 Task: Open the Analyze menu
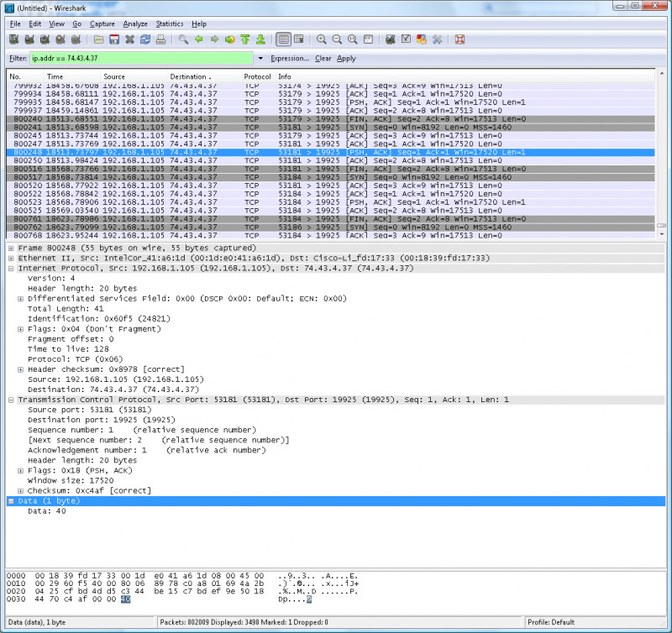(135, 24)
